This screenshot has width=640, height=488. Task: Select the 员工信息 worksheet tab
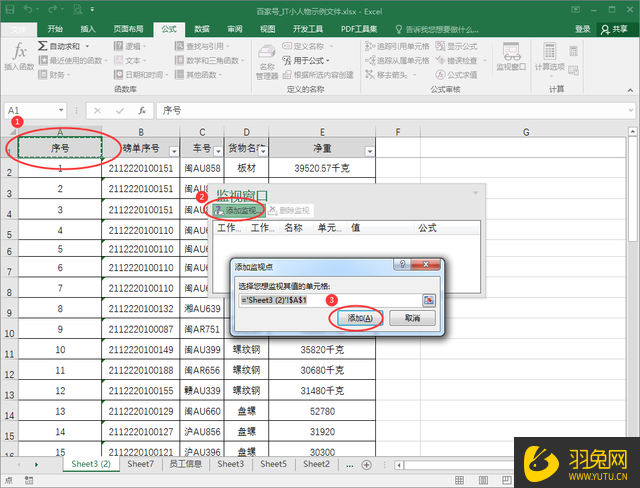(x=185, y=464)
